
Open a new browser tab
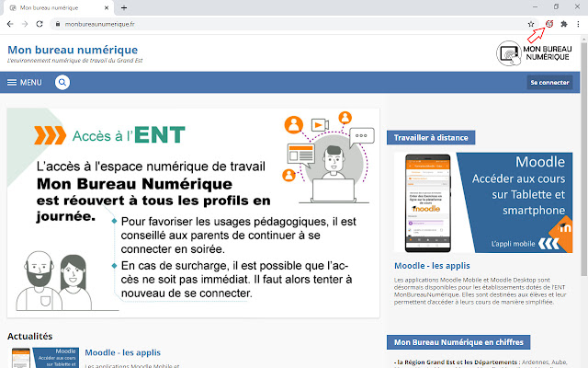[x=124, y=7]
